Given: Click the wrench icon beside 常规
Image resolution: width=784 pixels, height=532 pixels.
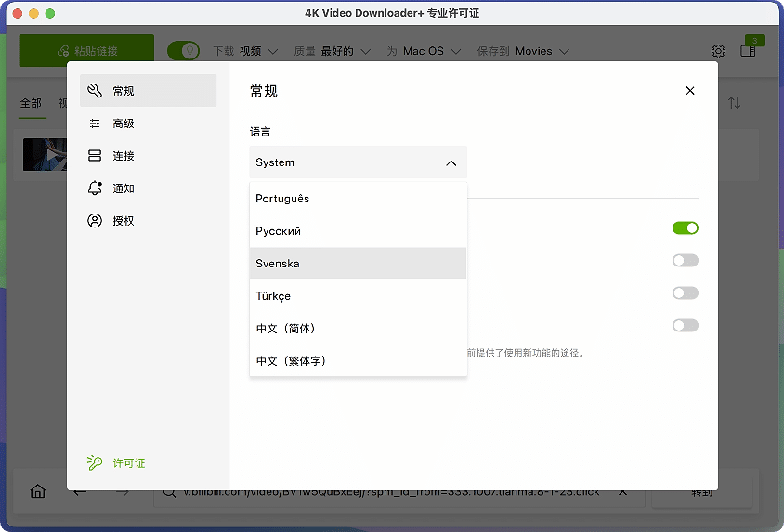Looking at the screenshot, I should pyautogui.click(x=95, y=90).
